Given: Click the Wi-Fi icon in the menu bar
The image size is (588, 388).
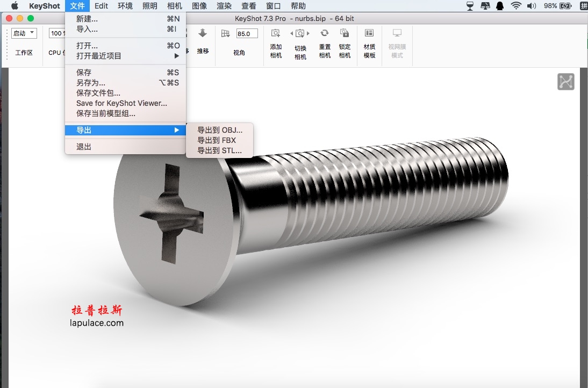Looking at the screenshot, I should coord(516,5).
